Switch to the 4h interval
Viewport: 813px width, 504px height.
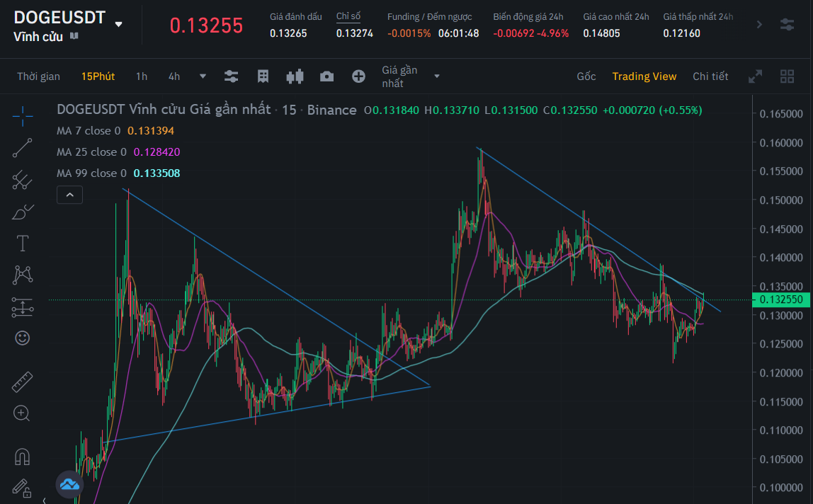[174, 76]
